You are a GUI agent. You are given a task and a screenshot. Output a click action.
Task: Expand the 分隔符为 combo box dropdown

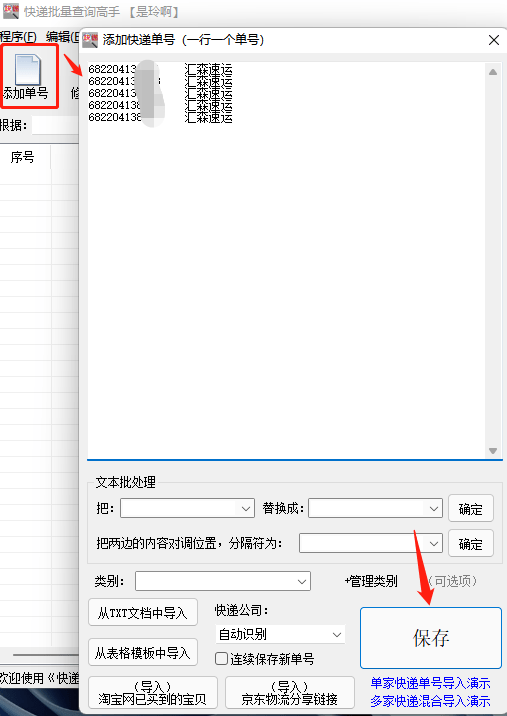[x=433, y=543]
